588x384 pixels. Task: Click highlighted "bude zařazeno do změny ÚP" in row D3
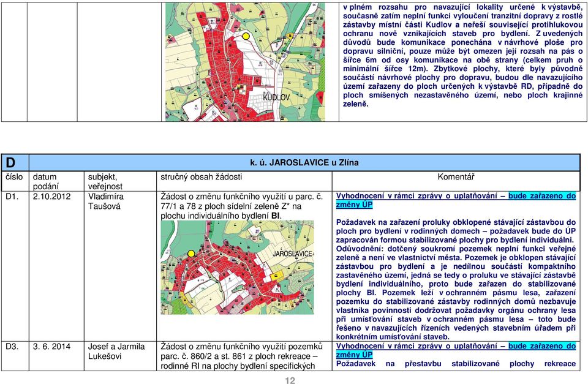456,350
